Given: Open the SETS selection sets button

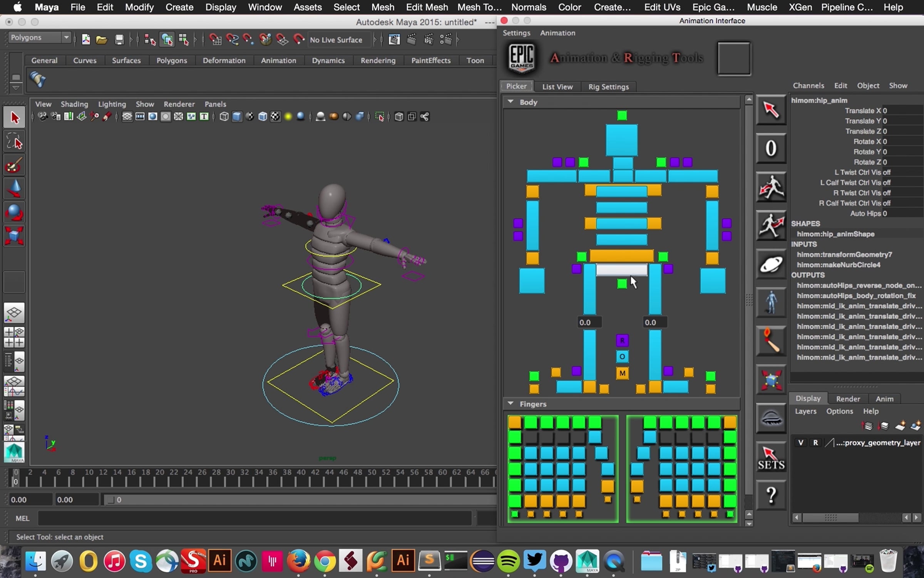Looking at the screenshot, I should click(x=771, y=457).
